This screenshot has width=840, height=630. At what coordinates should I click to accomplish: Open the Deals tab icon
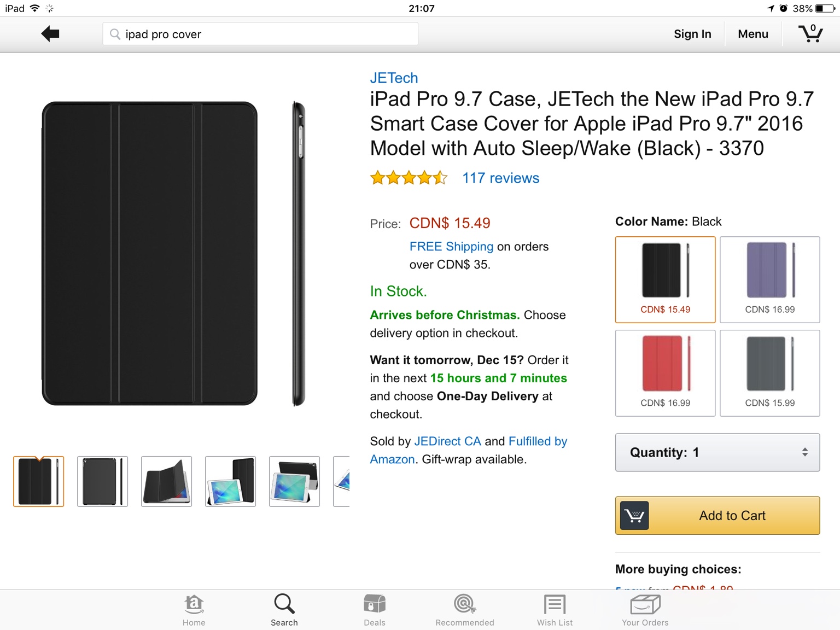tap(375, 604)
